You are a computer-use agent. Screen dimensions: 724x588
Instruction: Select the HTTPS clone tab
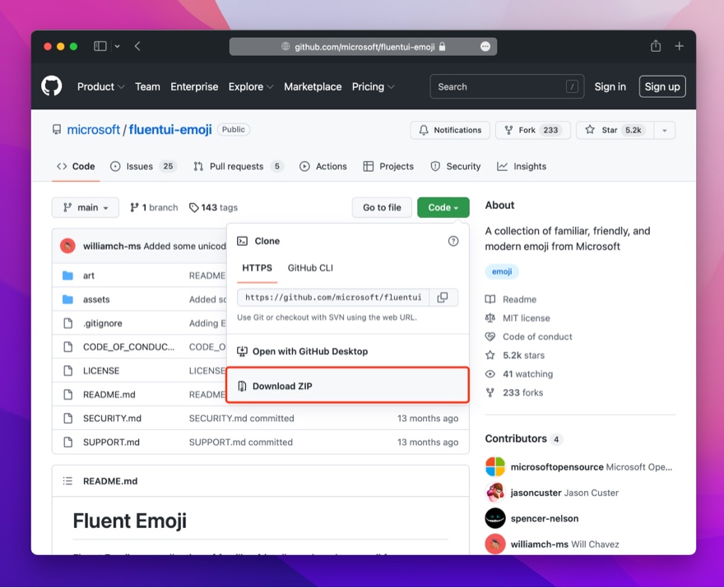[258, 268]
